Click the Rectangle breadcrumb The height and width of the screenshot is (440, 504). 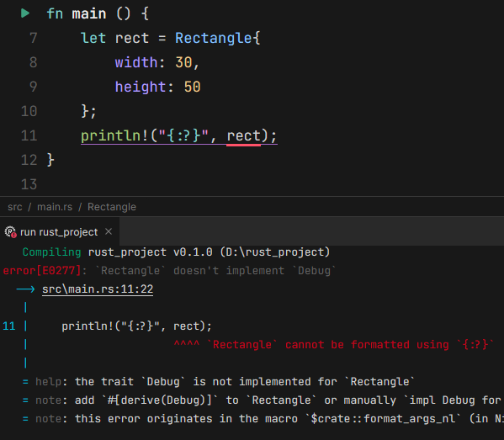(112, 207)
